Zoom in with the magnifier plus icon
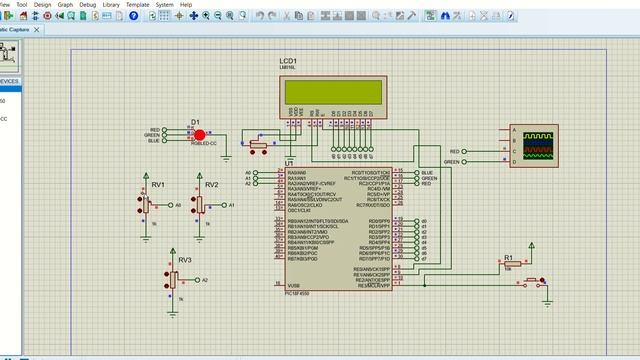This screenshot has width=640, height=360. 206,16
